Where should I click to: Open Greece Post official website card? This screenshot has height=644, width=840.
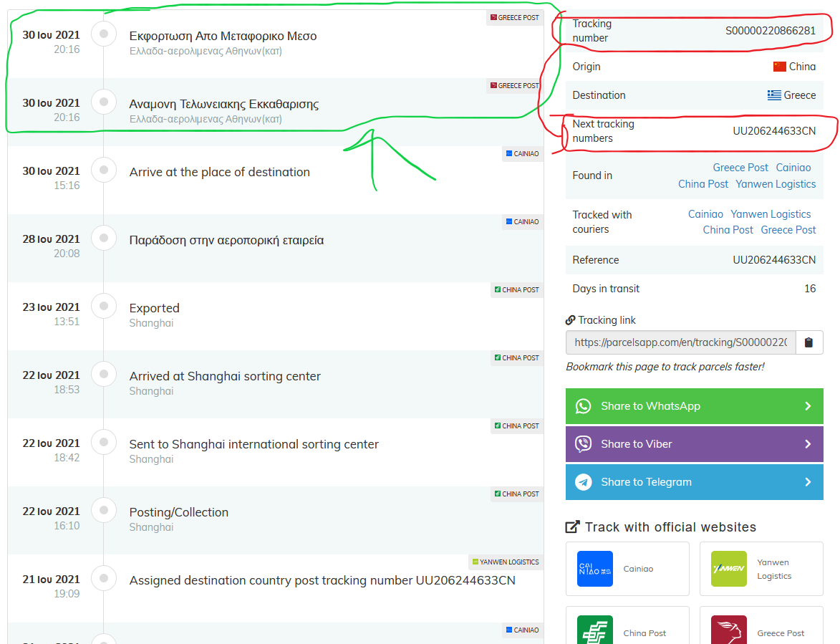(x=761, y=626)
